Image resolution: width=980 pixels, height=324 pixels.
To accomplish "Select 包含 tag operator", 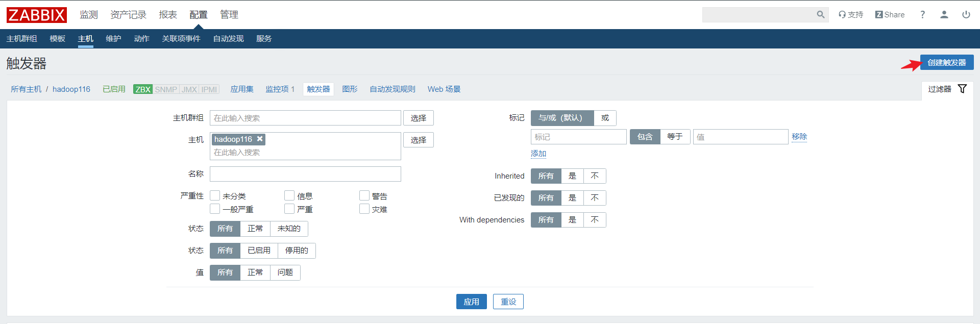I will coord(645,137).
